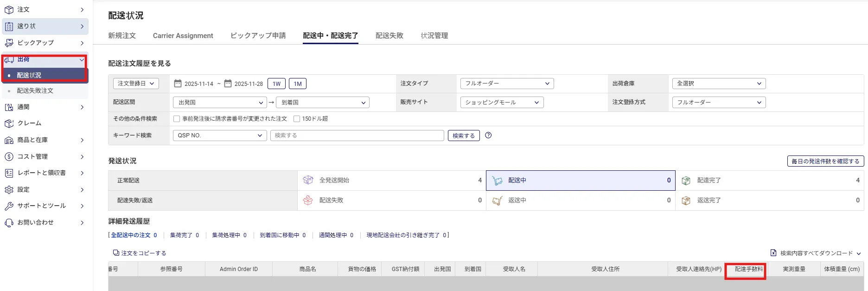The height and width of the screenshot is (291, 868).
Task: Click the 1M date range button
Action: tap(298, 84)
